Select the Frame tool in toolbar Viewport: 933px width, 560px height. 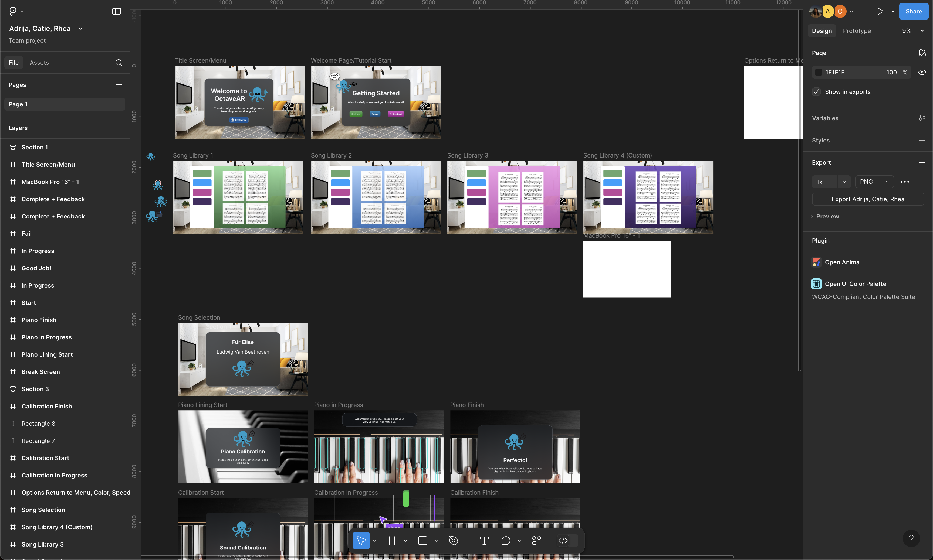(x=392, y=541)
